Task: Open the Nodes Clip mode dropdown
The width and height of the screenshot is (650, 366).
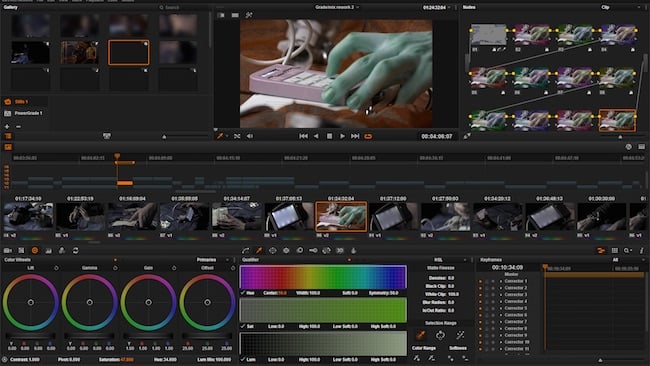Action: pyautogui.click(x=621, y=7)
